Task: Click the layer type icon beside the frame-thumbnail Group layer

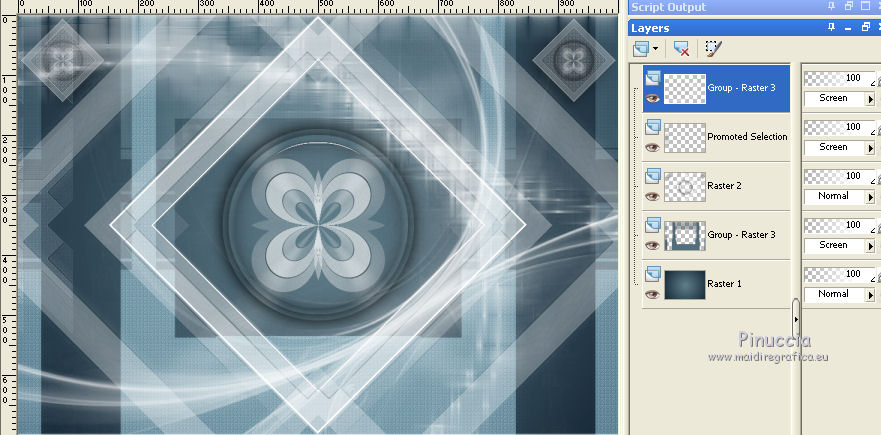Action: tap(652, 225)
